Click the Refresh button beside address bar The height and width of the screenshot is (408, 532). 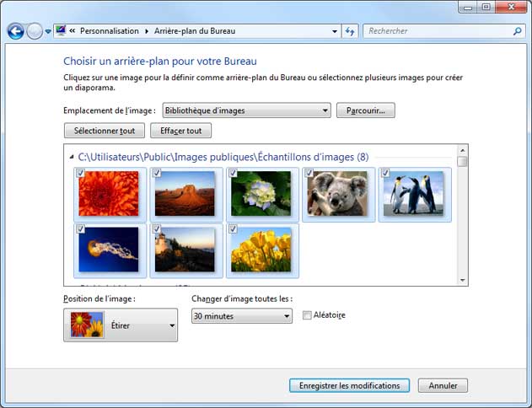coord(349,31)
